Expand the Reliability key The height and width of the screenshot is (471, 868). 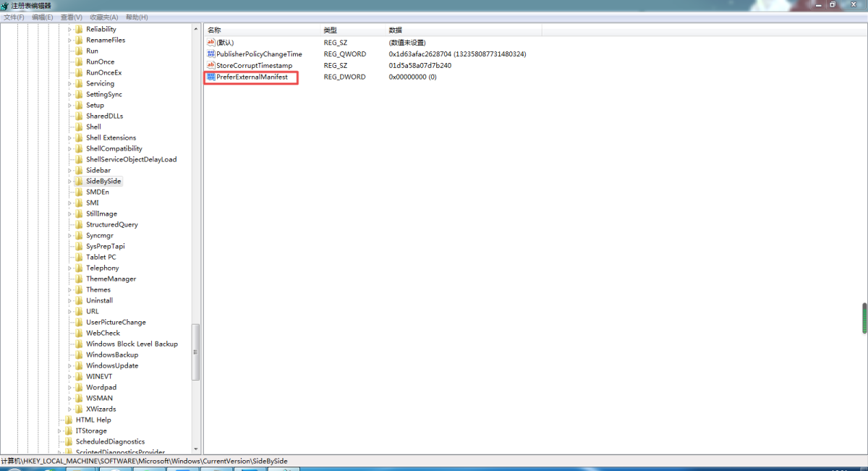tap(71, 29)
